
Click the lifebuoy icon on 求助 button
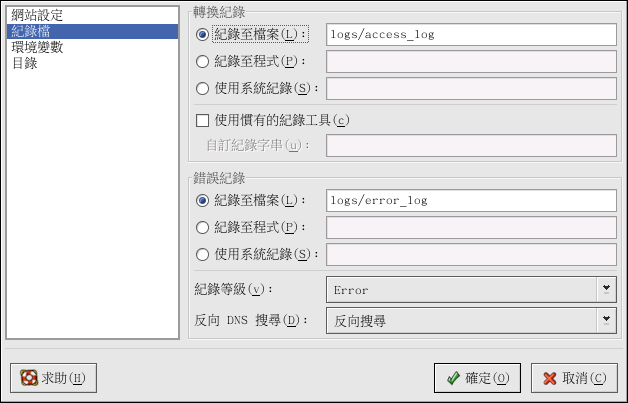(x=29, y=378)
